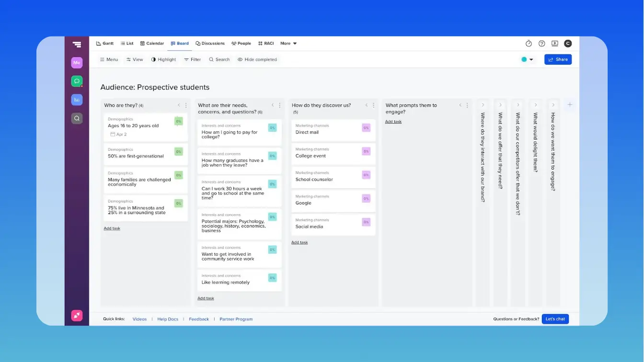This screenshot has height=362, width=644.
Task: Open the More dropdown in the tab bar
Action: (x=288, y=43)
